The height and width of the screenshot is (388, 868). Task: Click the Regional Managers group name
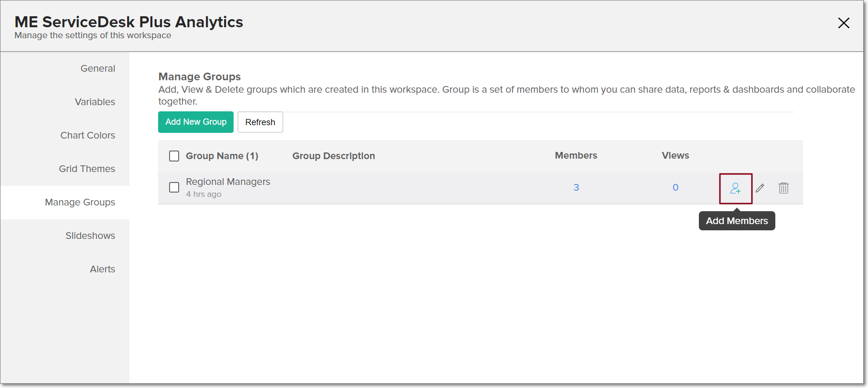coord(228,182)
